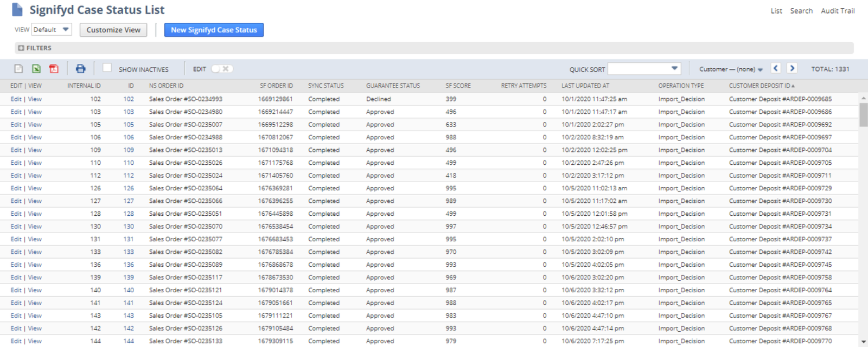This screenshot has height=347, width=868.
Task: Sort by Sync Status column header
Action: pos(326,86)
